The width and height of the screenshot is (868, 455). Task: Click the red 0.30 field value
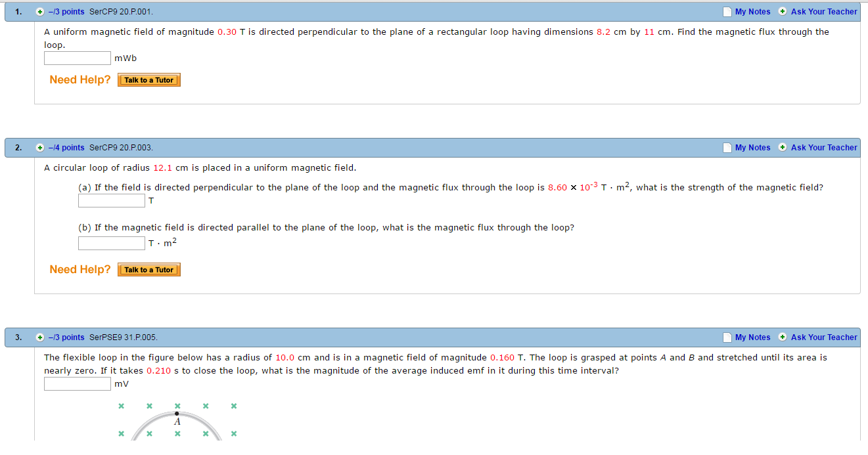pyautogui.click(x=227, y=32)
